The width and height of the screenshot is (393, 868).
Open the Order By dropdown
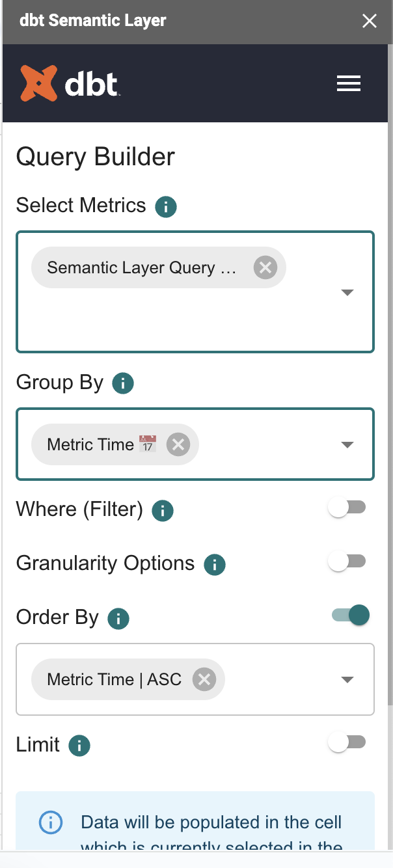347,679
